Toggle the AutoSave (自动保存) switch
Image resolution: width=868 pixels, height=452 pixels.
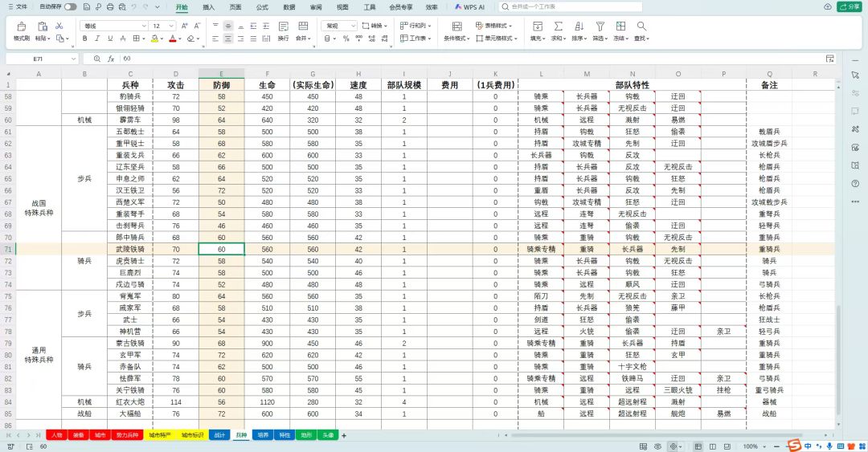pos(70,6)
